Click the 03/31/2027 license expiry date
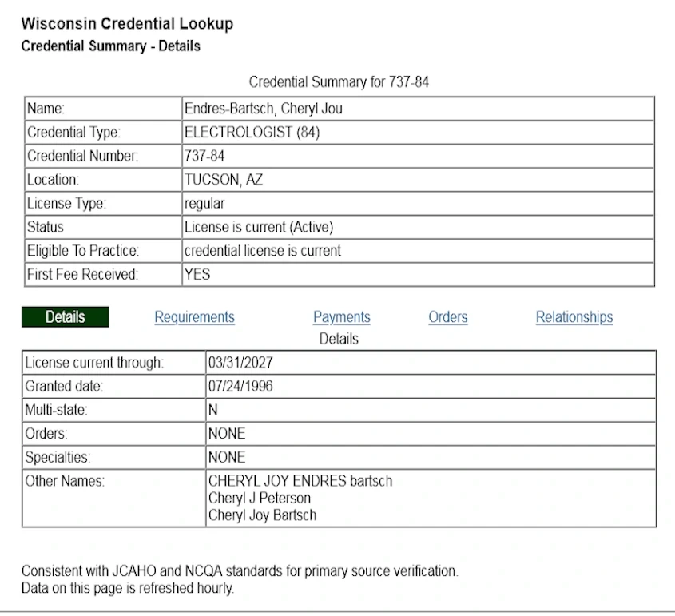Image resolution: width=675 pixels, height=616 pixels. [240, 363]
